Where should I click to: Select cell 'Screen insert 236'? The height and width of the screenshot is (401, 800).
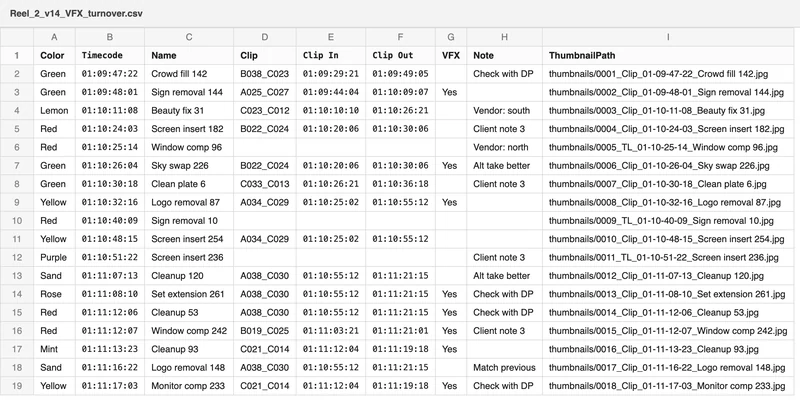[x=189, y=258]
